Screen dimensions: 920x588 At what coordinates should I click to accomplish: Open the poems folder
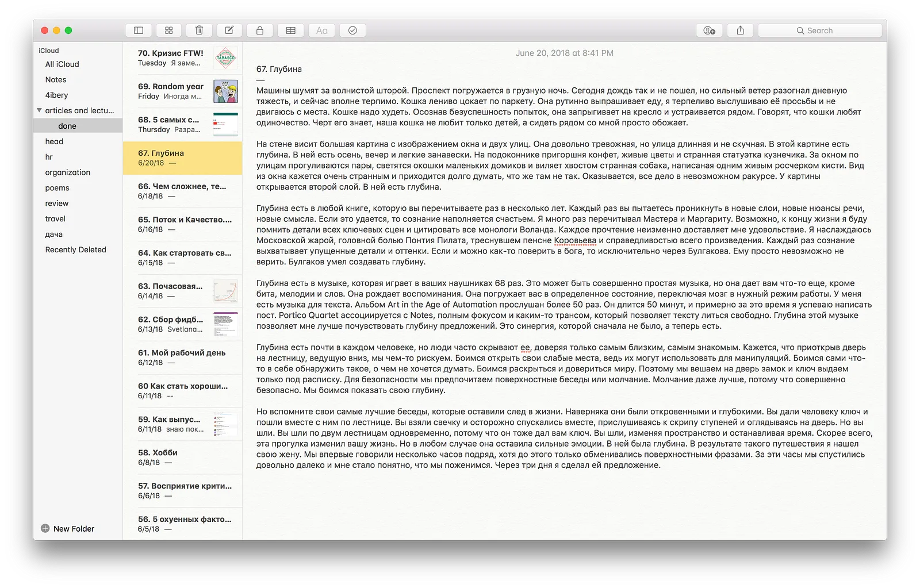pyautogui.click(x=78, y=188)
